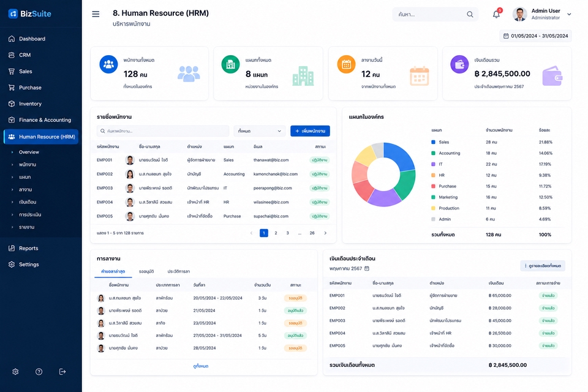The width and height of the screenshot is (588, 392).
Task: Toggle the hamburger menu icon
Action: pyautogui.click(x=96, y=14)
